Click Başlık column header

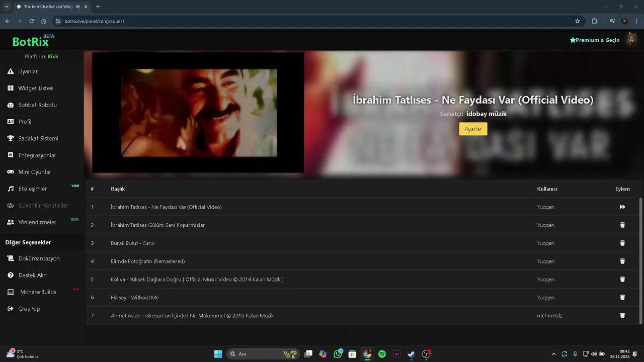[x=118, y=189]
